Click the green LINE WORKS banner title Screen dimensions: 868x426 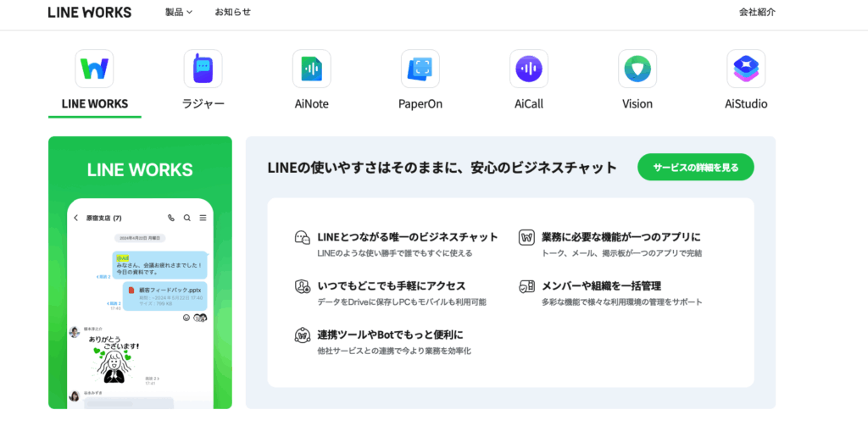[140, 170]
